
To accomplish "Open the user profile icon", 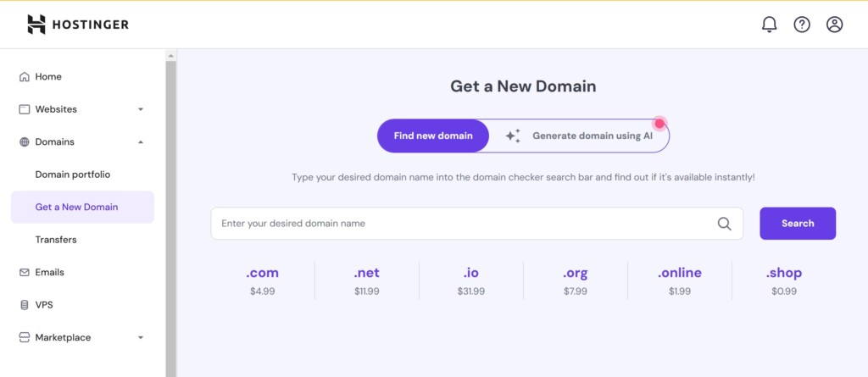I will (x=834, y=25).
